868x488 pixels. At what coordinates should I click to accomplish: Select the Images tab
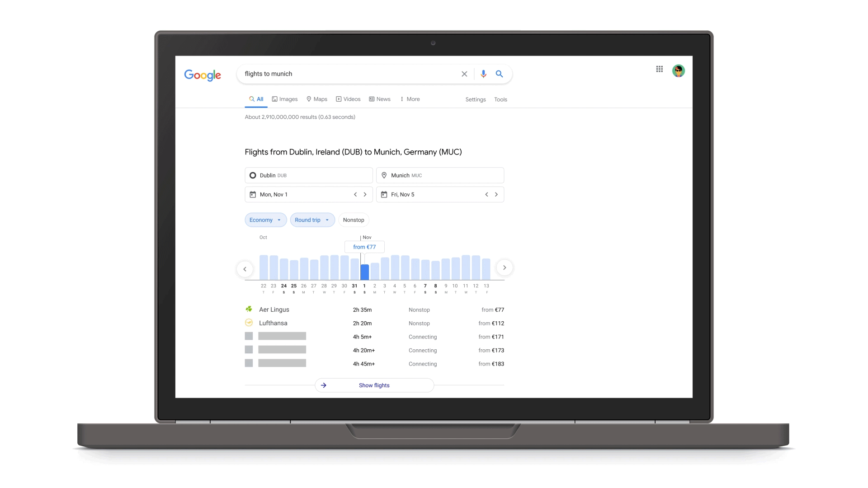285,99
